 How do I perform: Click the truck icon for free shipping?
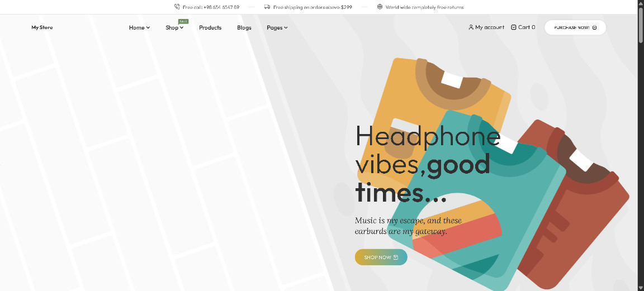pos(267,7)
